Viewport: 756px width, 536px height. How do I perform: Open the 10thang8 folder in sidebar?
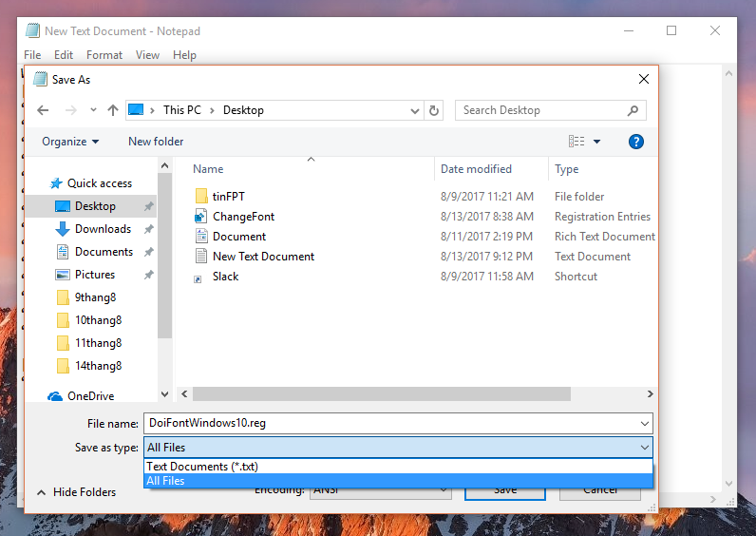coord(98,320)
